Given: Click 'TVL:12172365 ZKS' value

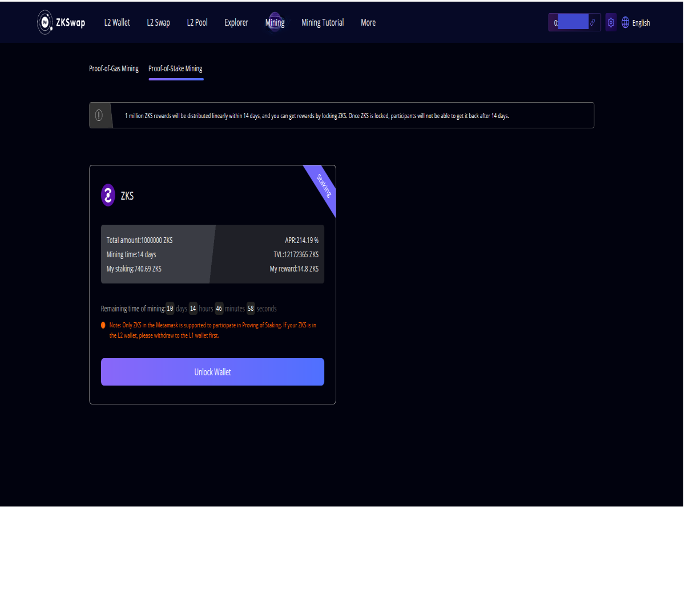Looking at the screenshot, I should [x=296, y=254].
